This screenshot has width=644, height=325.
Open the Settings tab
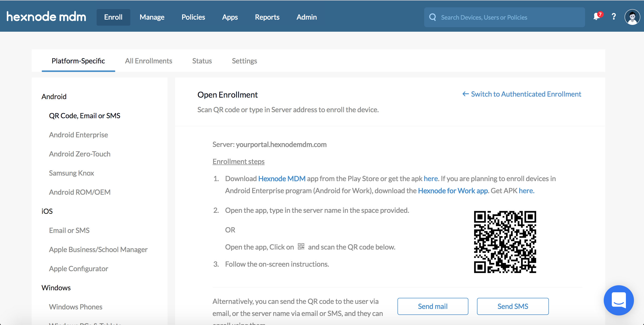pyautogui.click(x=244, y=61)
